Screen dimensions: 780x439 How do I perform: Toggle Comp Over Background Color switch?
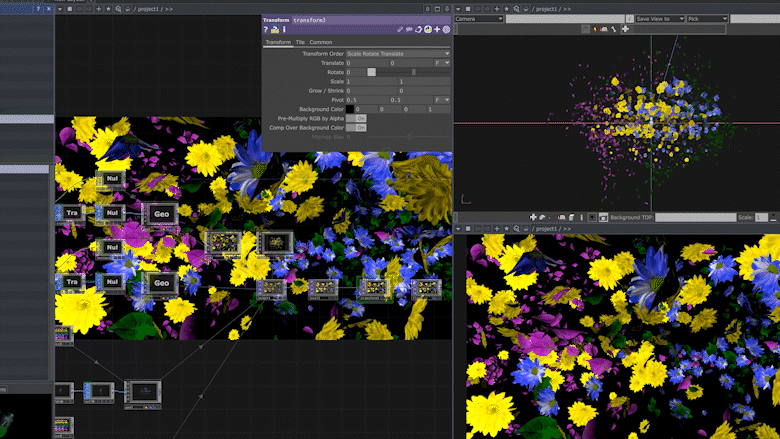point(355,127)
